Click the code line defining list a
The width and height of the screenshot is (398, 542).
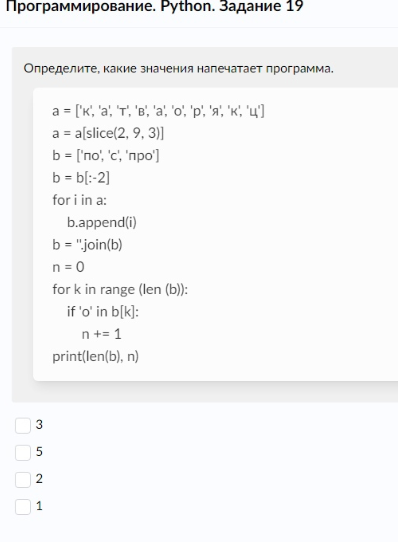pos(158,111)
